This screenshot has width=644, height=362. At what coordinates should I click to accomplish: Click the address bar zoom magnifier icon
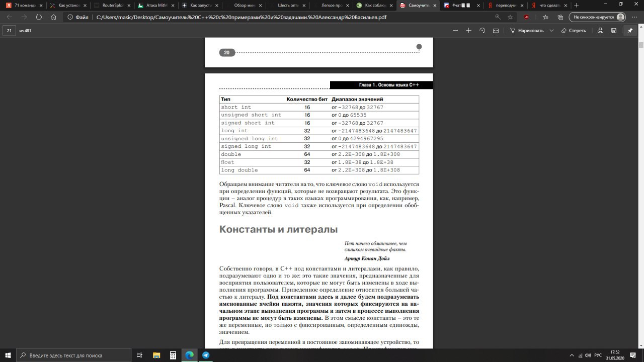click(x=498, y=17)
